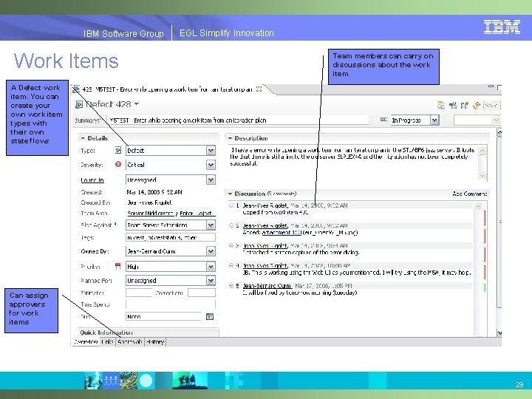Screen dimensions: 532x399
Task: Click into the Time Spent field
Action: coord(171,304)
